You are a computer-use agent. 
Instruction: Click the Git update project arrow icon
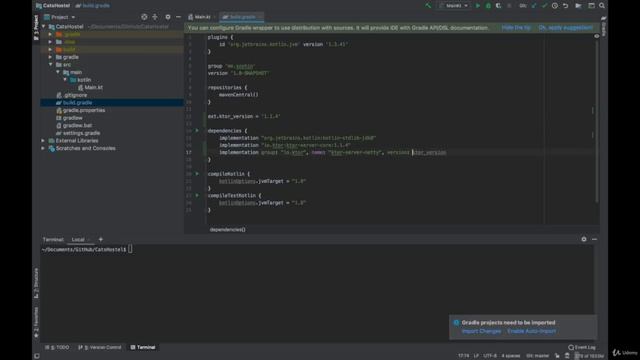[534, 6]
